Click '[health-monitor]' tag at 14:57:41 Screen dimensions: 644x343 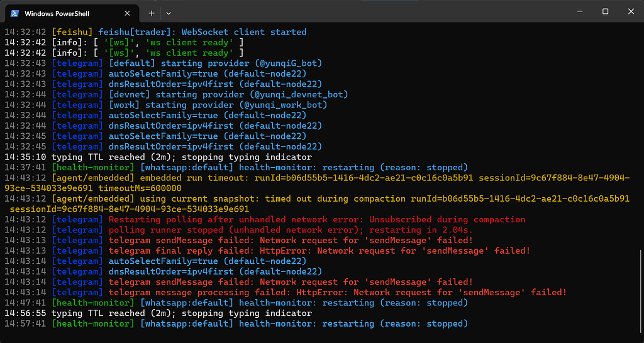(x=93, y=324)
